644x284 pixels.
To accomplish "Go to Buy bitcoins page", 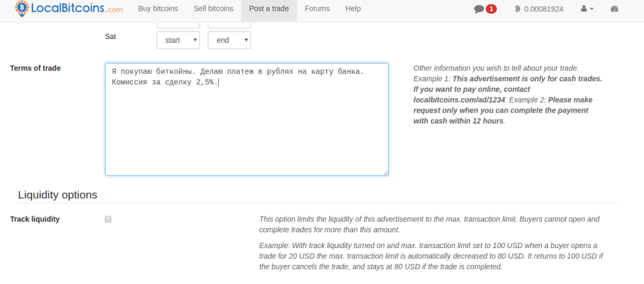I will point(158,9).
